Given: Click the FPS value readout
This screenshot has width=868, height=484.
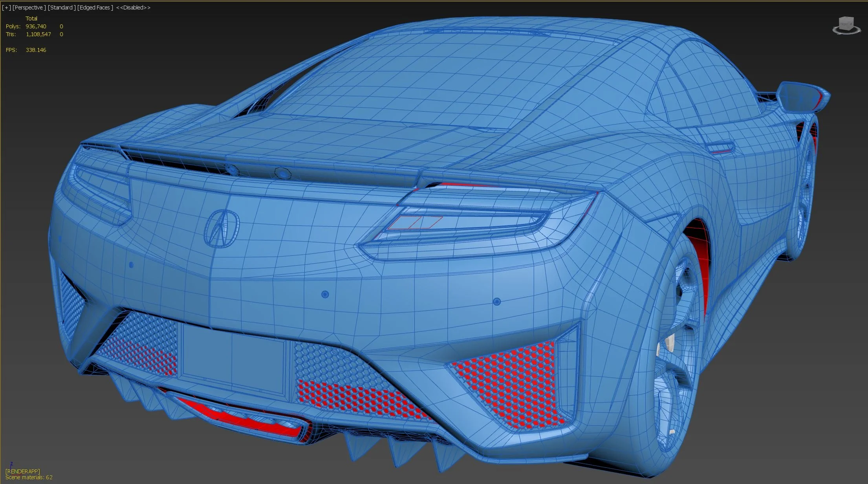Looking at the screenshot, I should [36, 50].
